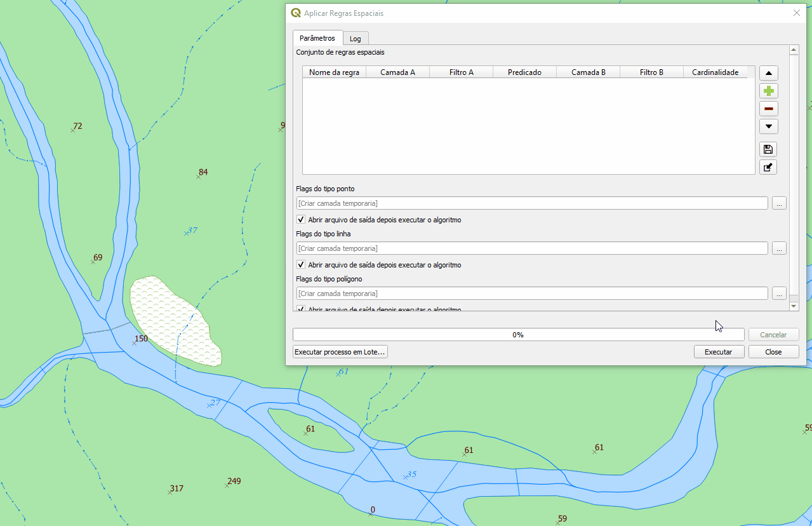Click Flags do tipo linha output field
This screenshot has height=526, width=812.
tap(532, 248)
